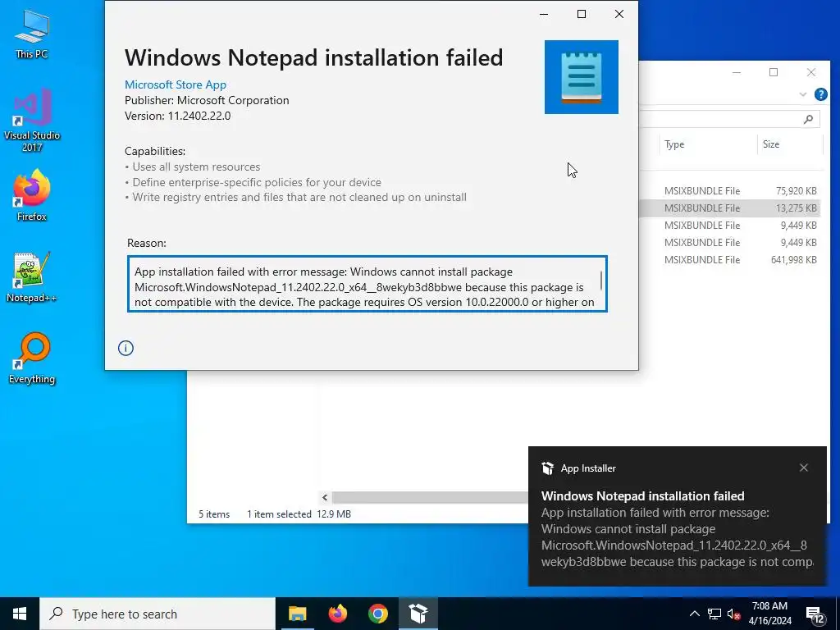The image size is (840, 630).
Task: Open Everything search desktop shortcut
Action: pyautogui.click(x=32, y=358)
